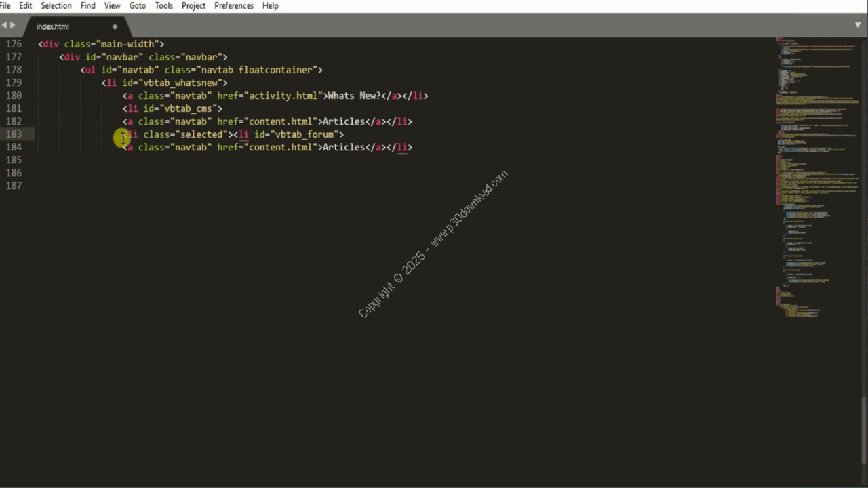Click the left tab navigation arrow
The width and height of the screenshot is (868, 488).
click(4, 26)
